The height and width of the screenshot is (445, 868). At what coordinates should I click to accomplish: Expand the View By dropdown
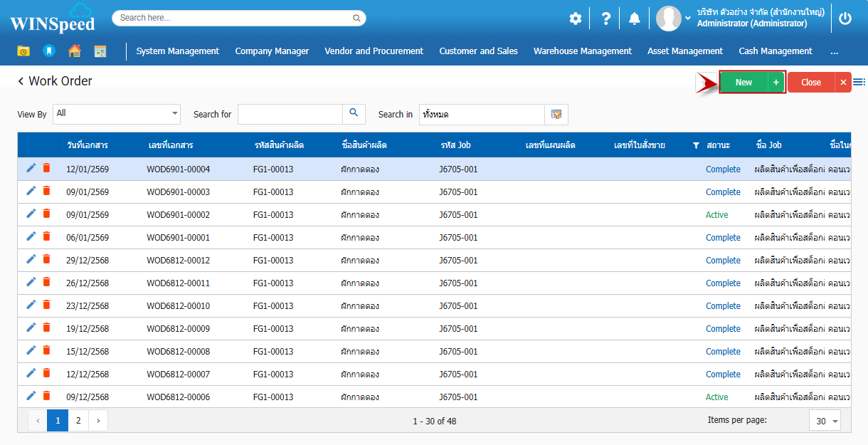click(x=175, y=114)
